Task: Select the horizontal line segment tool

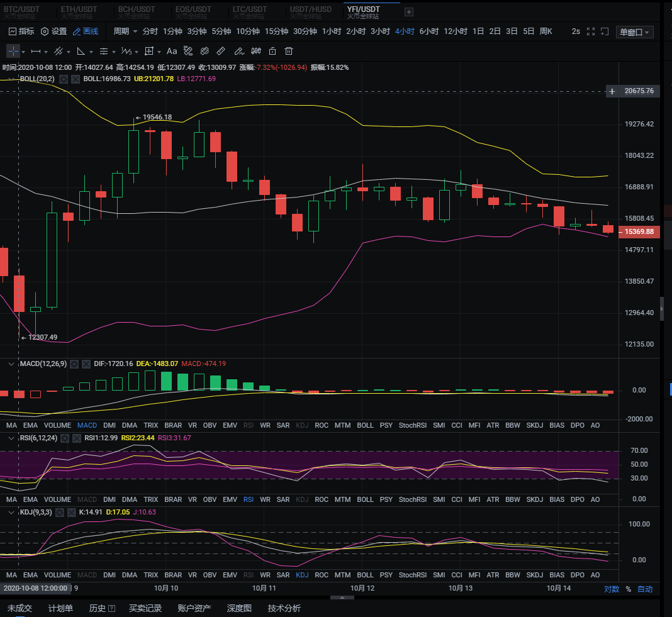Action: click(x=36, y=52)
